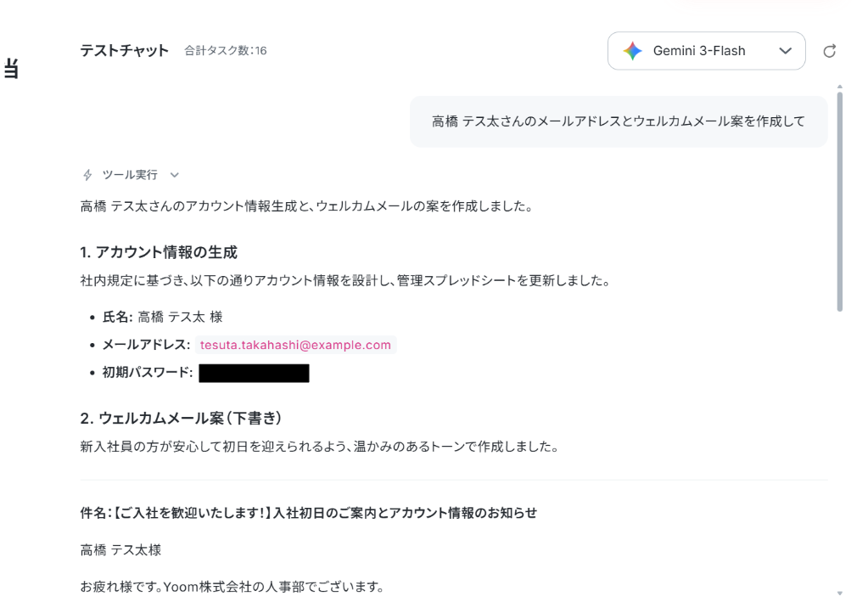Viewport: 868px width, 608px height.
Task: Expand the ツール実行 details chevron
Action: [175, 175]
